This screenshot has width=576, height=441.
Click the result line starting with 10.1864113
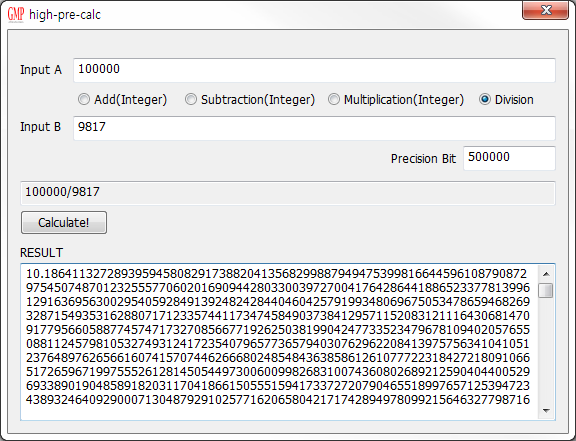276,274
